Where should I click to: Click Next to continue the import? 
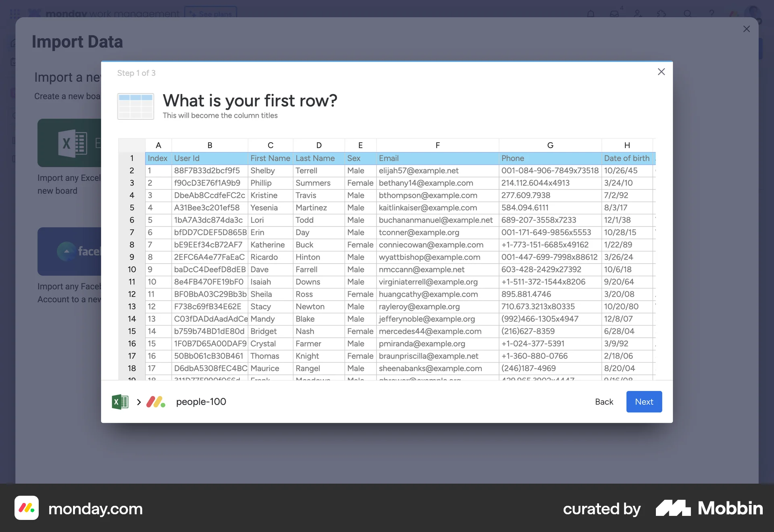point(644,401)
